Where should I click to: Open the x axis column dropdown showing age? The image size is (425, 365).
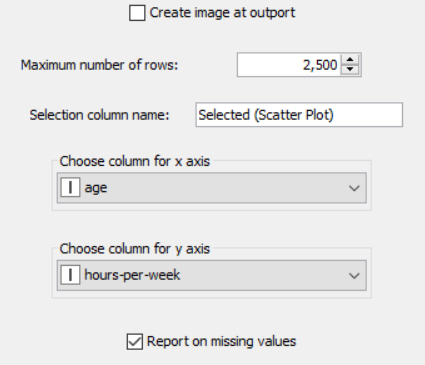pyautogui.click(x=212, y=188)
